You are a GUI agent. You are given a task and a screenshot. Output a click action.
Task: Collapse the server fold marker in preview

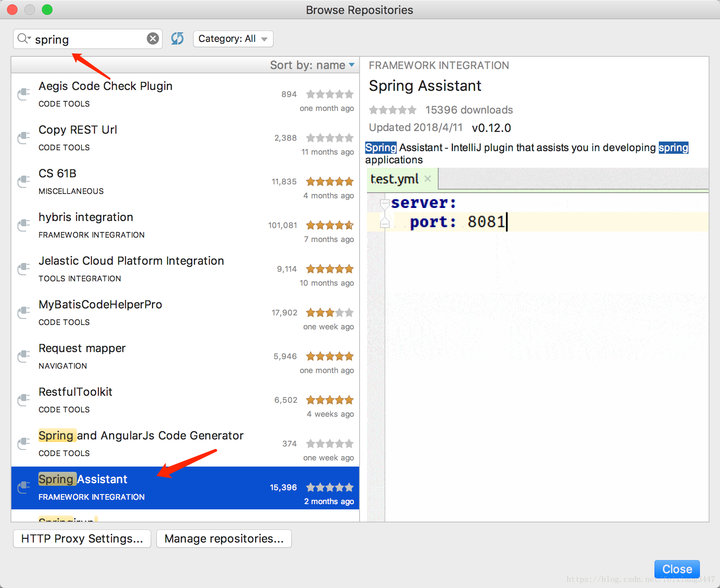pyautogui.click(x=384, y=204)
